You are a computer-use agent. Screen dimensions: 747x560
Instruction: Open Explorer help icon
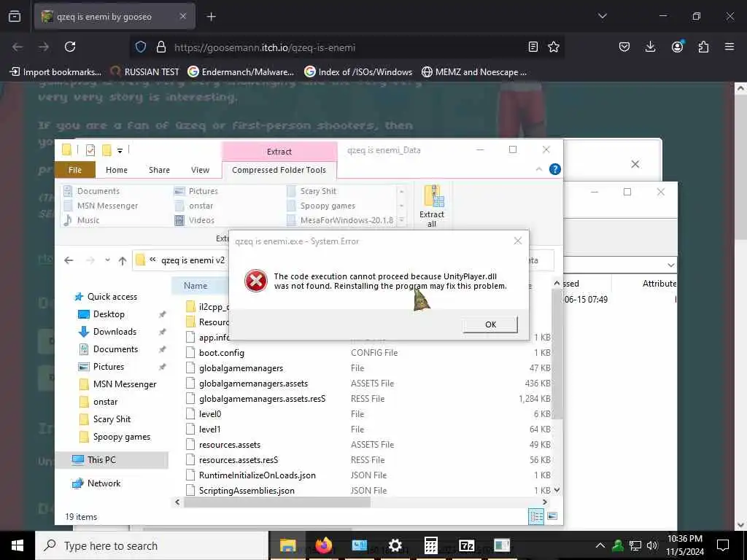555,169
